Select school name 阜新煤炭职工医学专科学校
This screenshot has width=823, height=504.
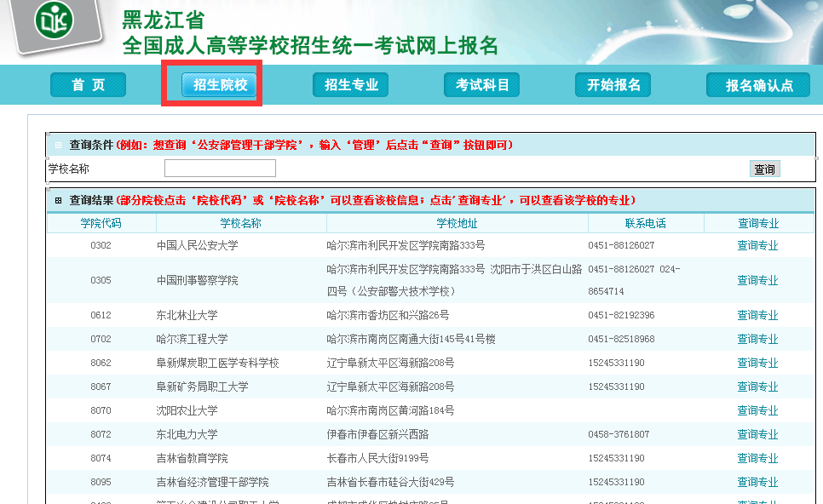(218, 363)
